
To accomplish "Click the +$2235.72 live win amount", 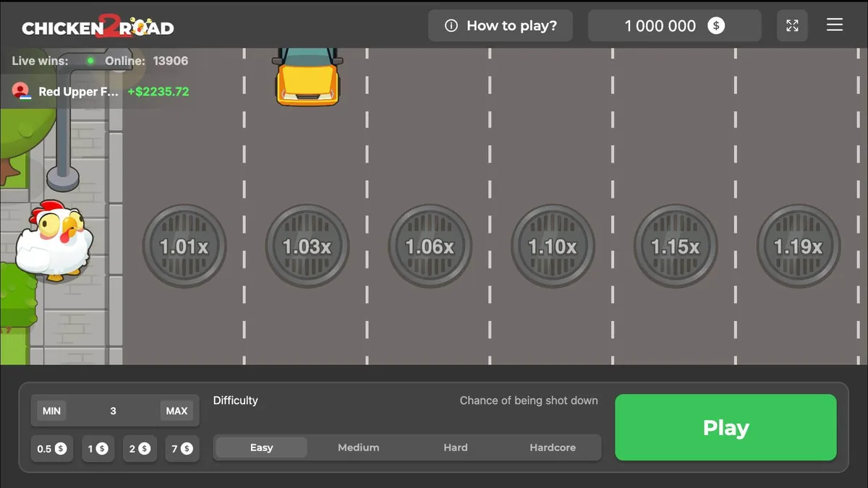I will pos(158,92).
